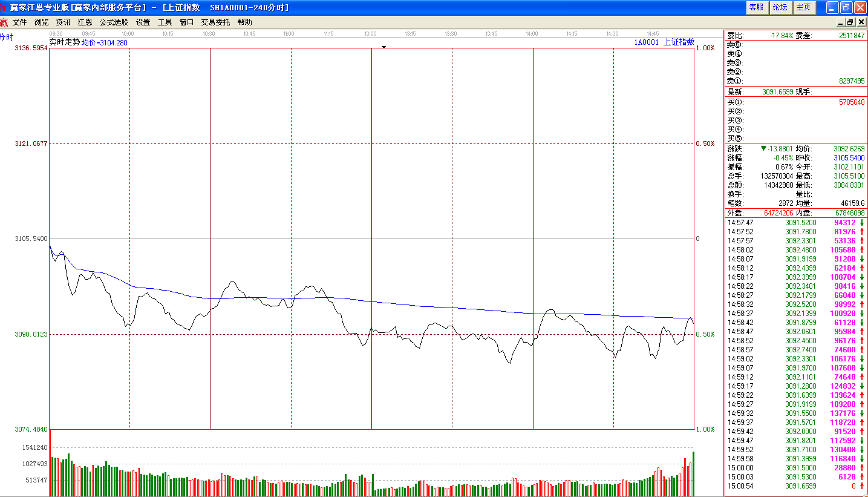This screenshot has height=497, width=868.
Task: Select the 14:57:47 tick row
Action: click(796, 223)
